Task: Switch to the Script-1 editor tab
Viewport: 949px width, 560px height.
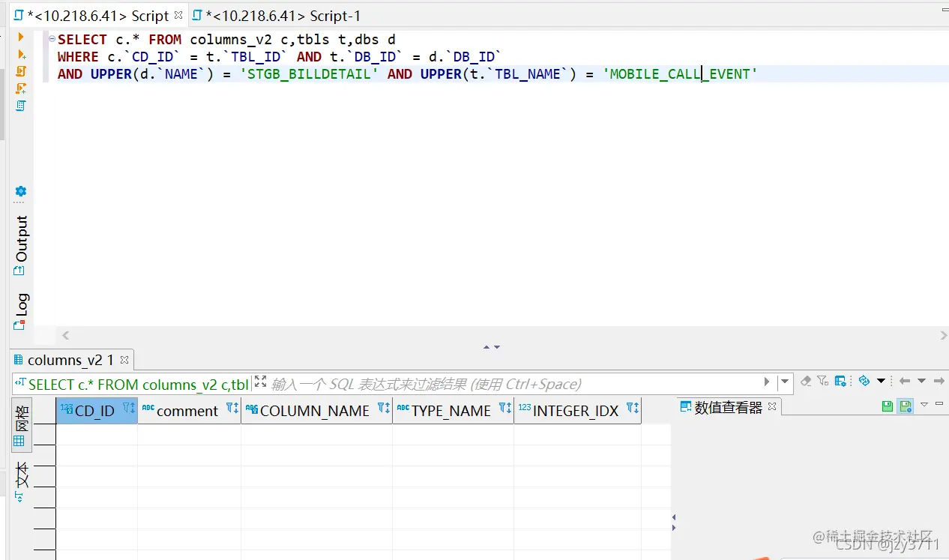Action: 276,15
